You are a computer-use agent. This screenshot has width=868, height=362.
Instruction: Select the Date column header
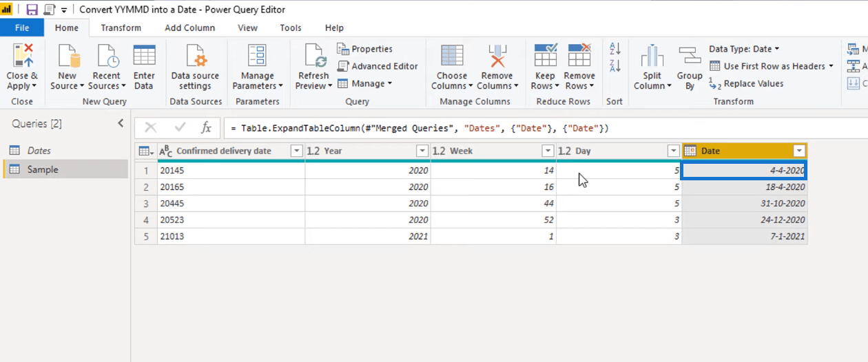[744, 151]
